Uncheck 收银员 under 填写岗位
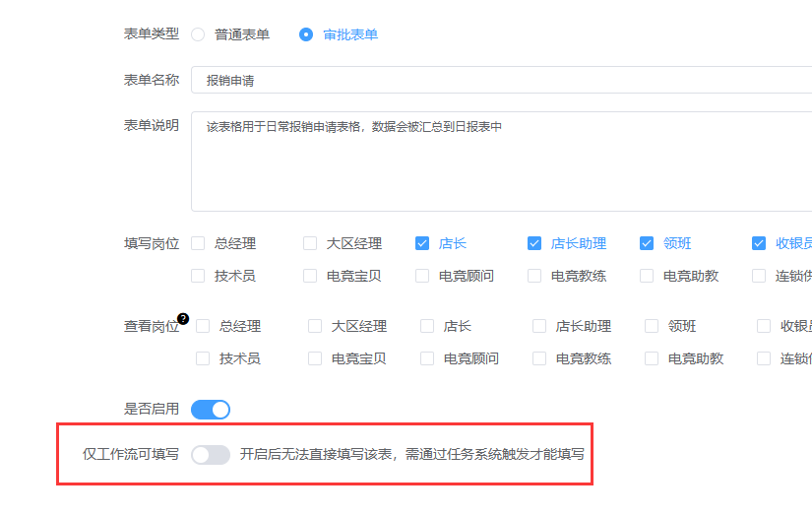 (759, 243)
